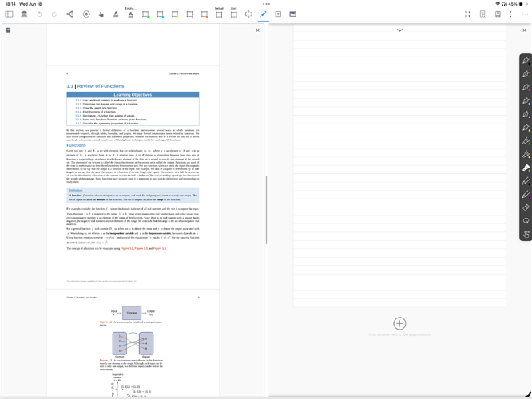Select the yellow highlighter marker
The width and height of the screenshot is (532, 399).
tap(526, 154)
